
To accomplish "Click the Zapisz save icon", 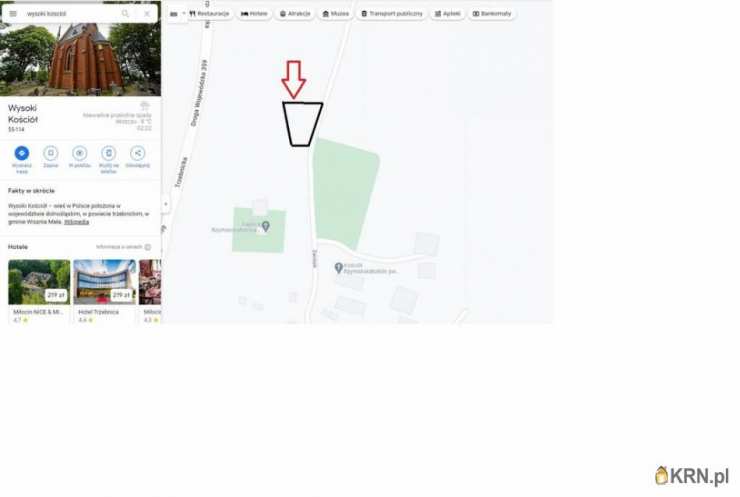I will (50, 153).
